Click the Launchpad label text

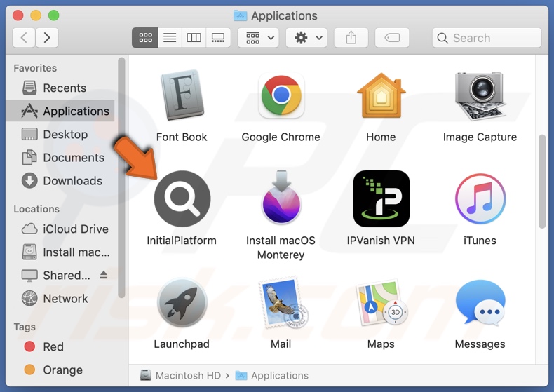182,344
